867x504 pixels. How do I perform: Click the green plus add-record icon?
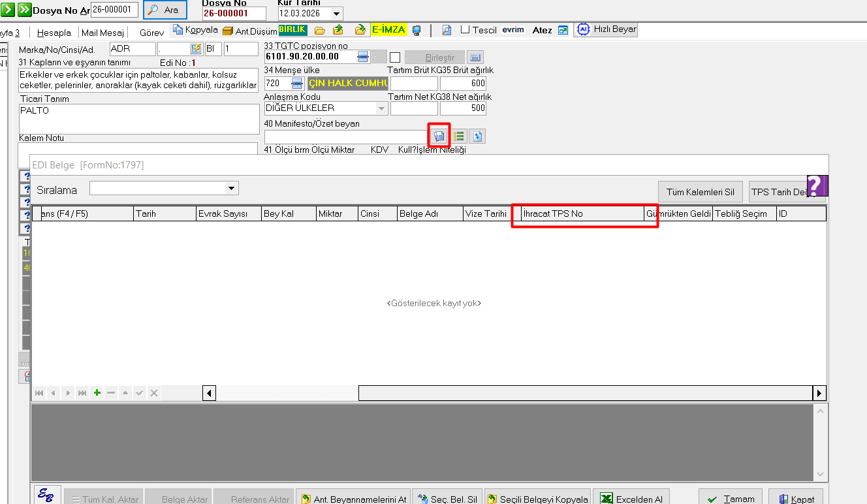click(x=97, y=392)
